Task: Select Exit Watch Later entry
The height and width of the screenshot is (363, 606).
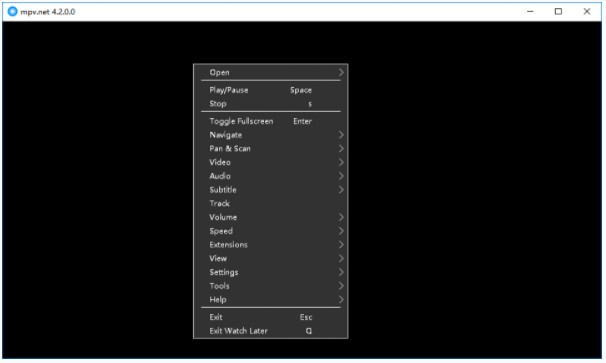Action: pyautogui.click(x=271, y=331)
